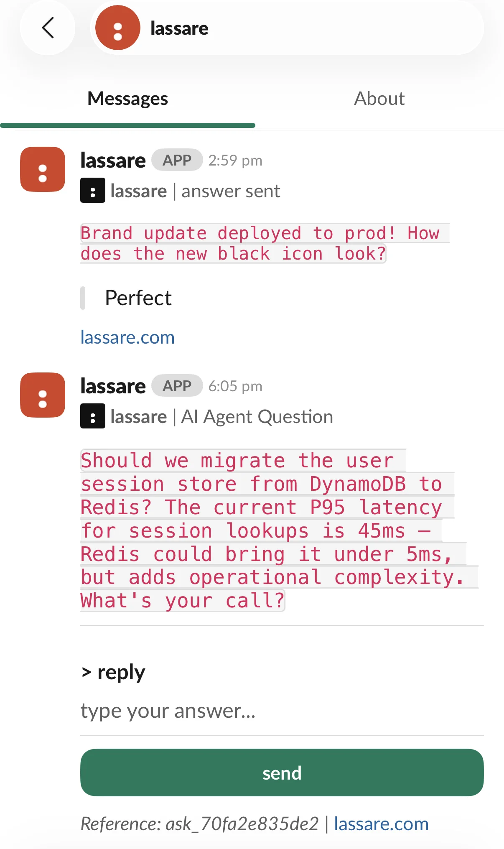
Task: Select the black bot icon next to 'answer sent'
Action: [92, 191]
